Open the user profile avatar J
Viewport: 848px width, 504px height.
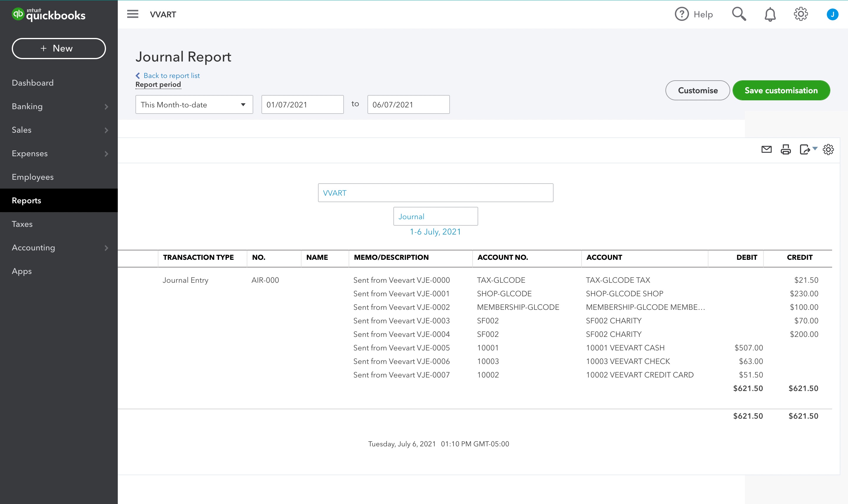point(832,14)
